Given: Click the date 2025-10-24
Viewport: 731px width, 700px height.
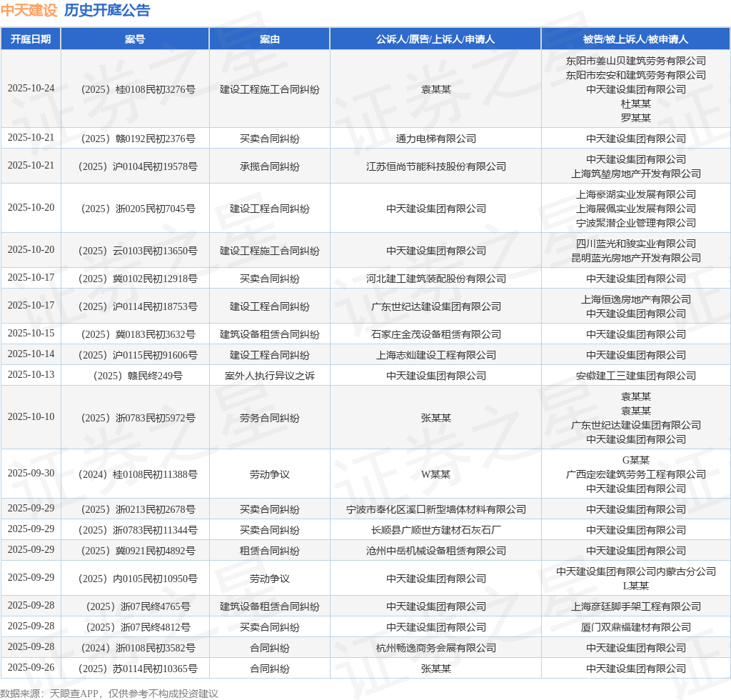Looking at the screenshot, I should 31,88.
